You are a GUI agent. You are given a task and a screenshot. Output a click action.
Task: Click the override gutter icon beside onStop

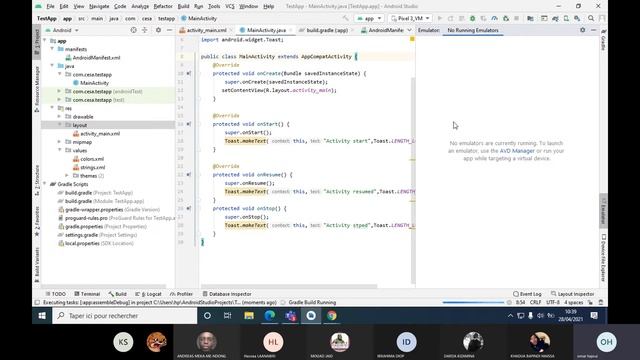(x=189, y=209)
